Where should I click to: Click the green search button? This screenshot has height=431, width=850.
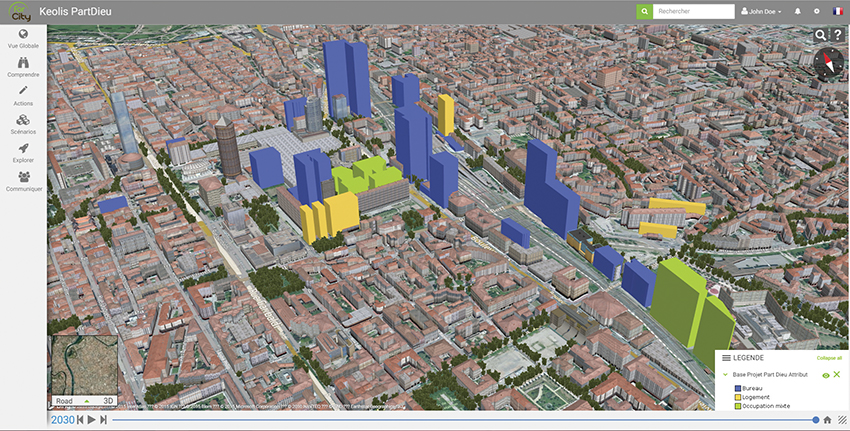644,11
